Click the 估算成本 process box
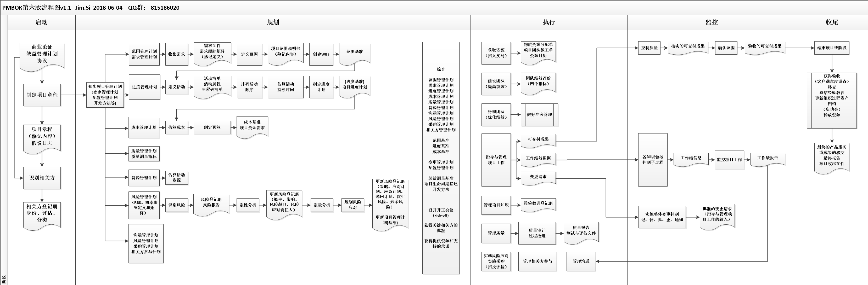Viewport: 868px width, 285px height. point(177,127)
